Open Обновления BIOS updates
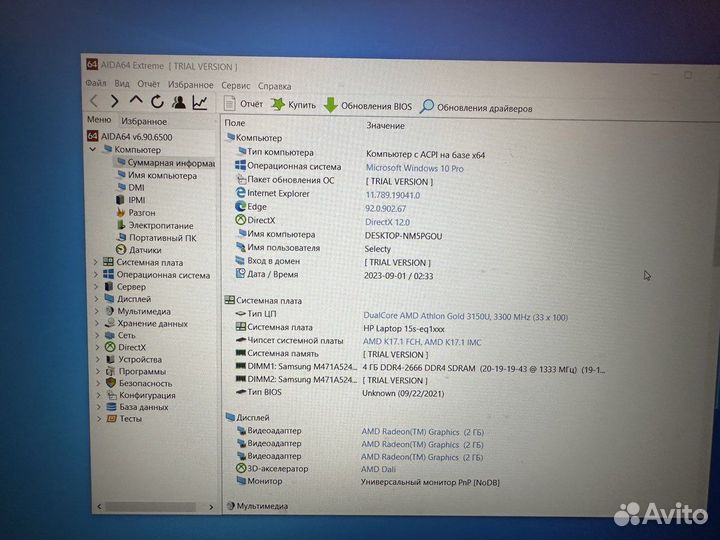720x540 pixels. tap(368, 106)
